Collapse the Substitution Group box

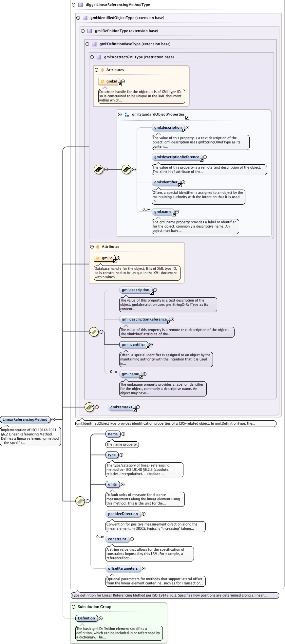[x=73, y=607]
